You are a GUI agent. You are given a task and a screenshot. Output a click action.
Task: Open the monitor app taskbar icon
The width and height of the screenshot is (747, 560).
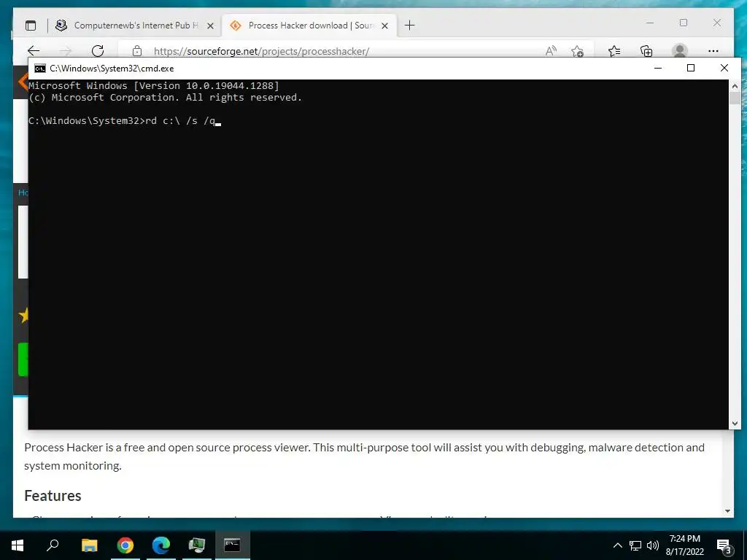click(x=196, y=545)
